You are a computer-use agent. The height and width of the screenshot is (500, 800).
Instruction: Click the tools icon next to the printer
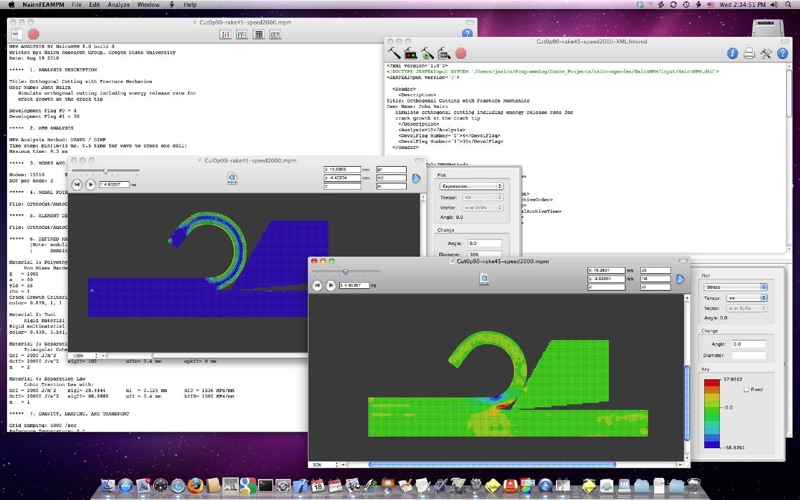(x=765, y=54)
